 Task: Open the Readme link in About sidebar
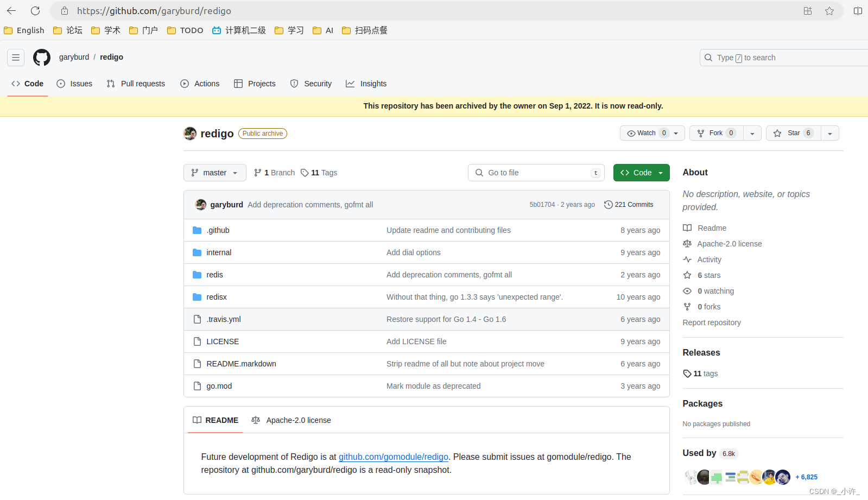coord(705,228)
